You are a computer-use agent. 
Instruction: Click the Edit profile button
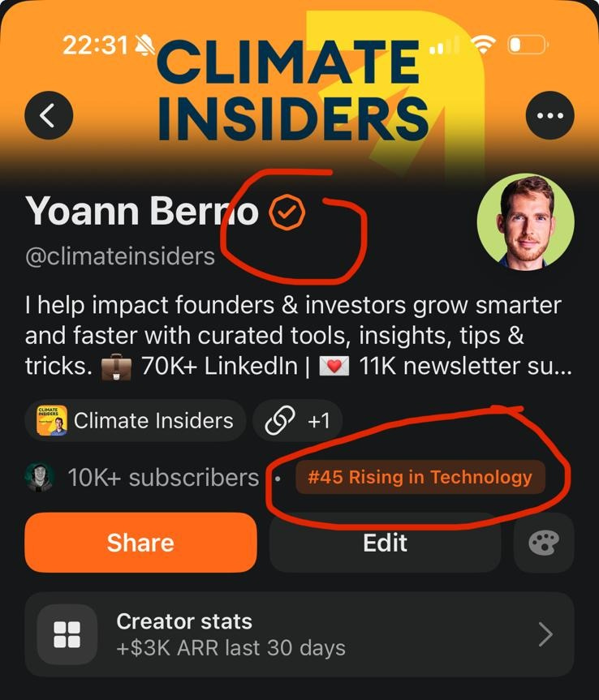click(x=385, y=543)
